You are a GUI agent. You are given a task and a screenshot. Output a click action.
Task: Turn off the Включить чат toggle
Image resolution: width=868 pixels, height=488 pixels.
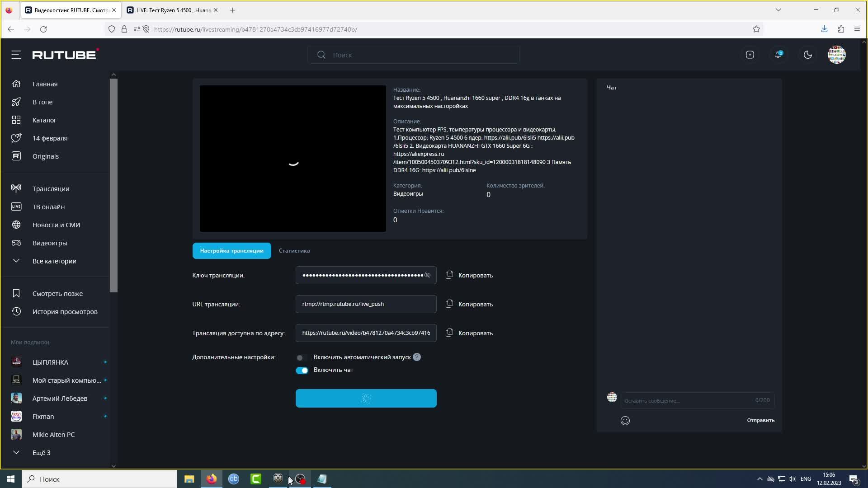click(x=302, y=370)
